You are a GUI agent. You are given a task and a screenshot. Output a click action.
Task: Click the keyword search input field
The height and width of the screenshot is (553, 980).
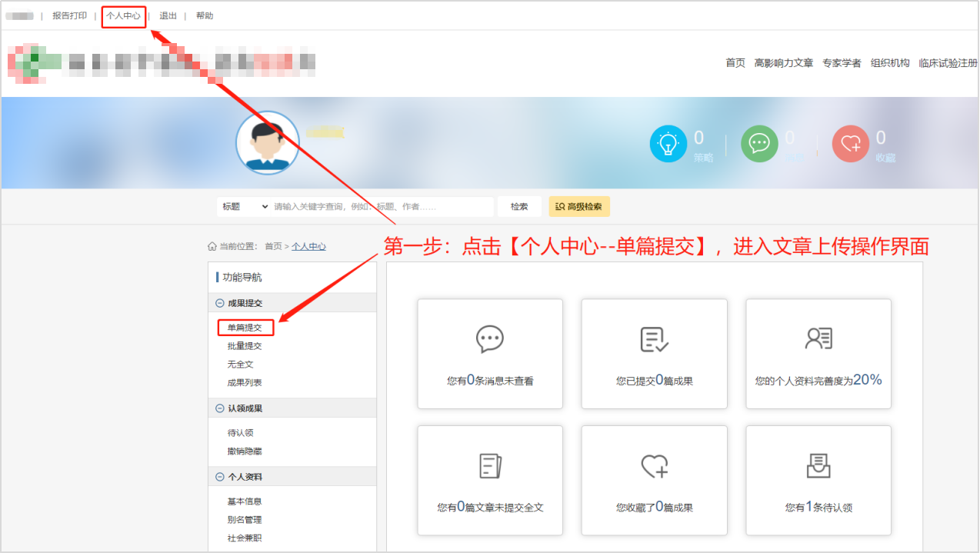pyautogui.click(x=382, y=207)
